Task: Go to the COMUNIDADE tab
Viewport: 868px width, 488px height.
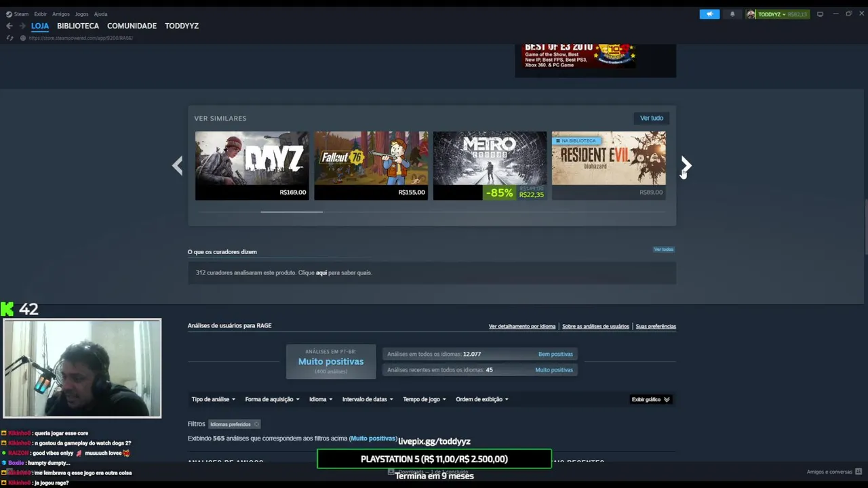Action: pos(132,26)
